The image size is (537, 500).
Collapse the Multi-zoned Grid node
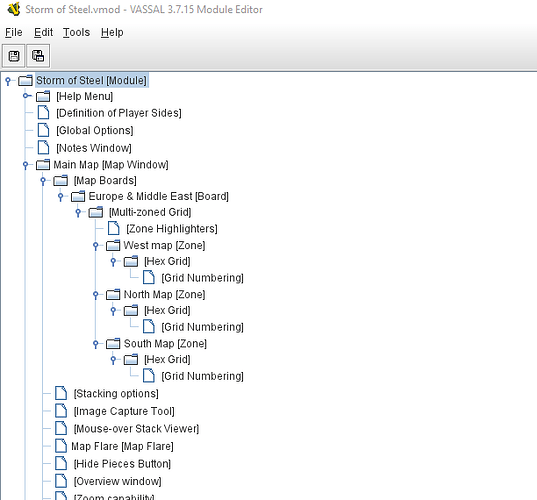point(78,213)
